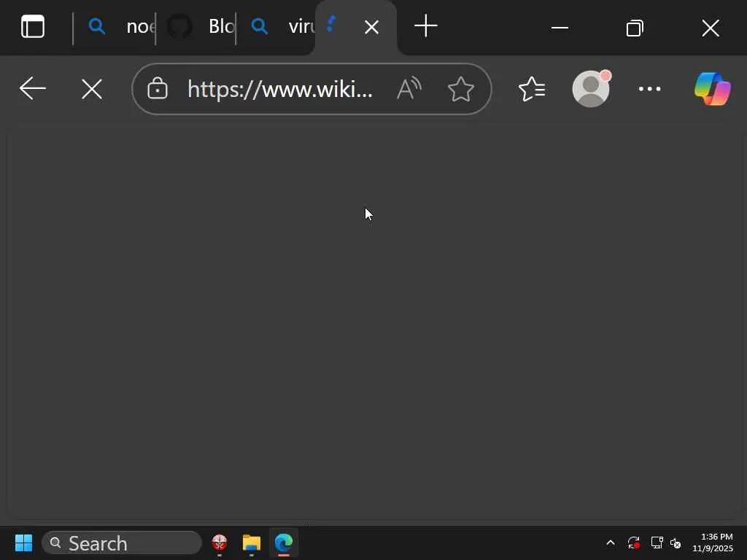Image resolution: width=747 pixels, height=560 pixels.
Task: Open the Favorites list icon
Action: click(532, 89)
